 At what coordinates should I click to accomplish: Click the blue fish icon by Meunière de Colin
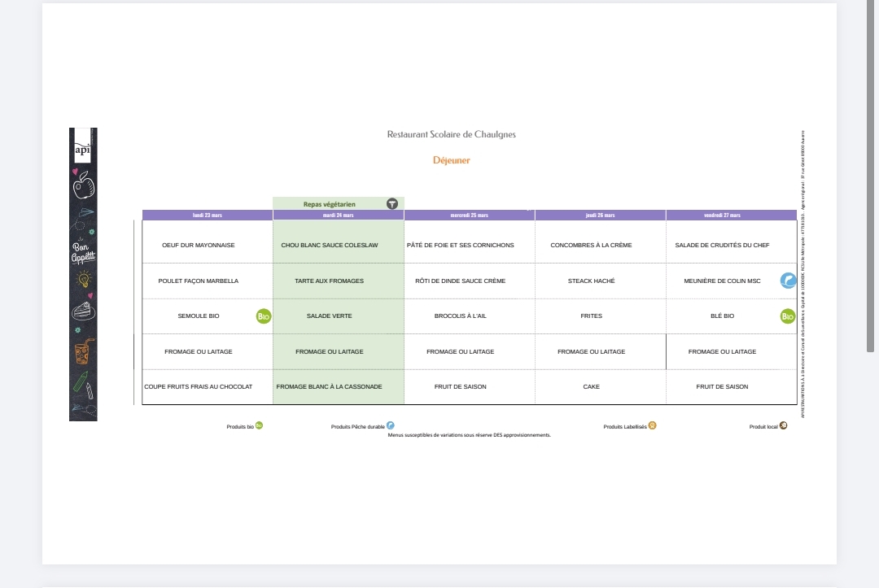(788, 281)
